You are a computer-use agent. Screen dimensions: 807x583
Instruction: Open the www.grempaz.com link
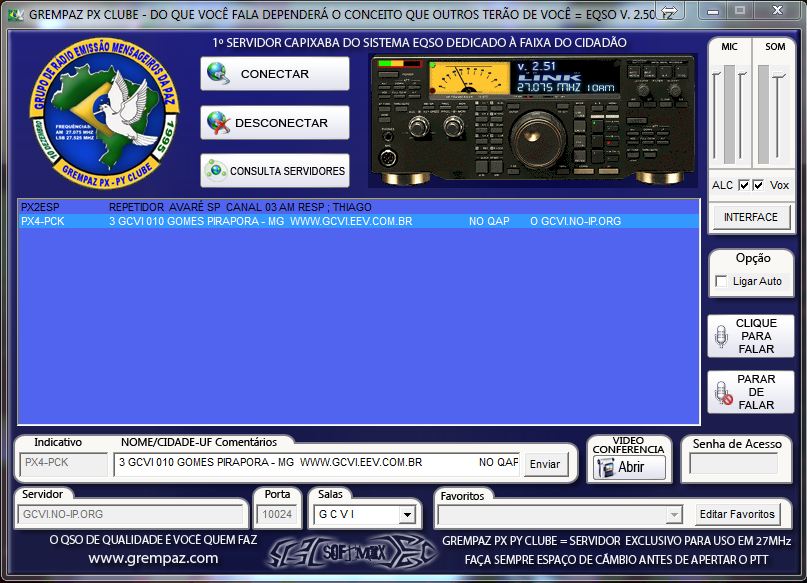[x=153, y=558]
